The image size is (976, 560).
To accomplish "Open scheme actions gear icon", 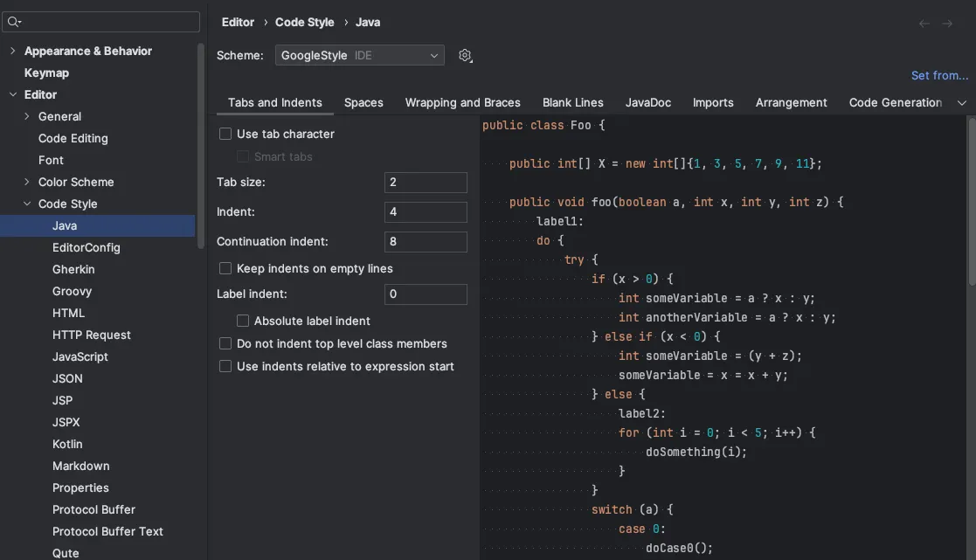I will [x=465, y=56].
